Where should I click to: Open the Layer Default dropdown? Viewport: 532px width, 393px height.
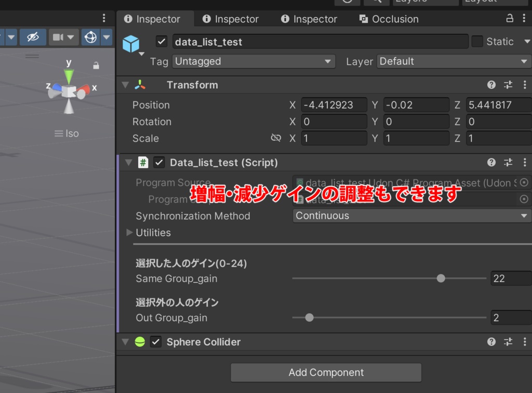tap(454, 61)
